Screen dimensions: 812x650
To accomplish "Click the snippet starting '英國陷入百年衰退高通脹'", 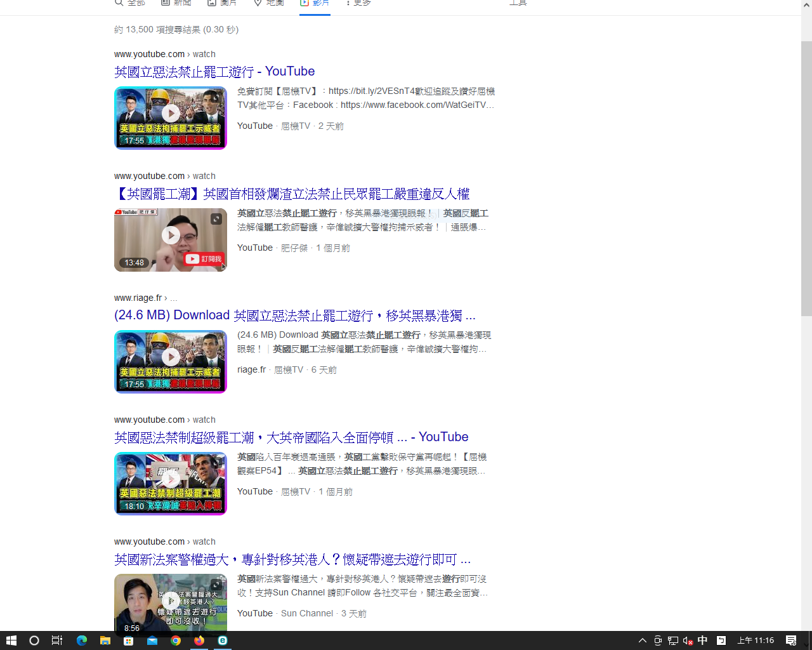I will click(362, 464).
